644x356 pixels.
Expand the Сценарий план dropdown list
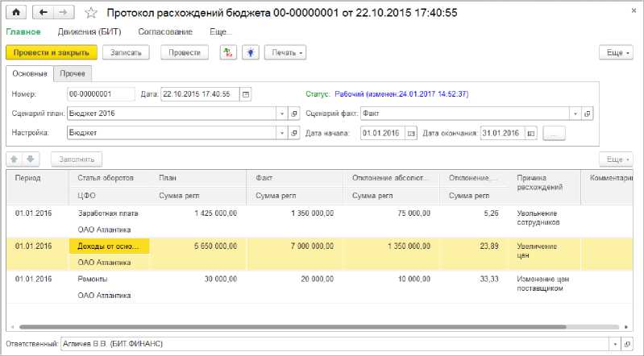click(x=282, y=114)
